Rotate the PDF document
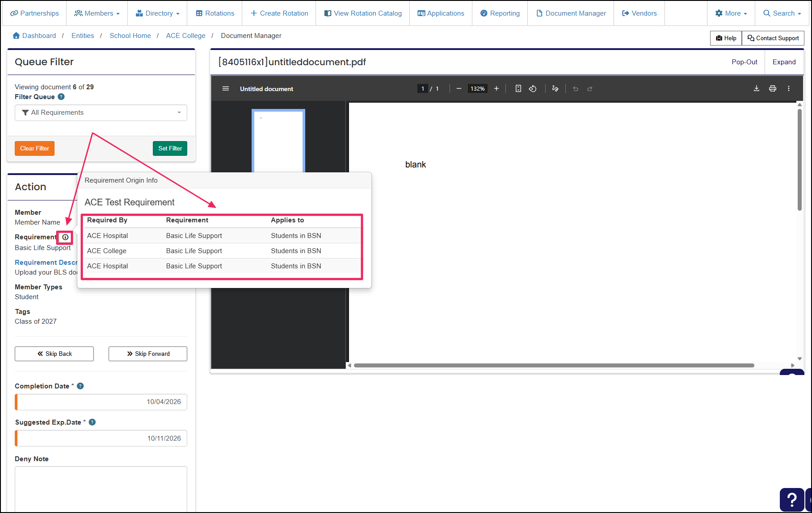Screen dimensions: 812x513 click(533, 89)
